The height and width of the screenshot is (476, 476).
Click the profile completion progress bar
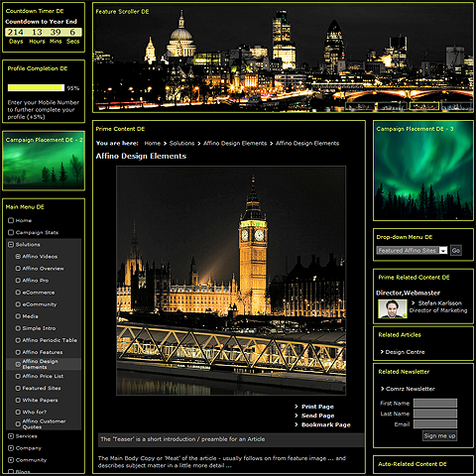click(x=36, y=87)
